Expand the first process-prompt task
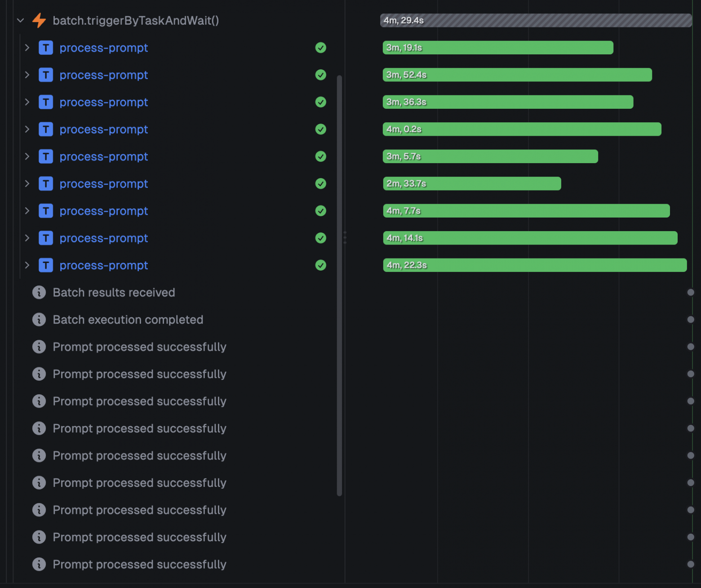This screenshot has height=588, width=701. click(x=27, y=48)
